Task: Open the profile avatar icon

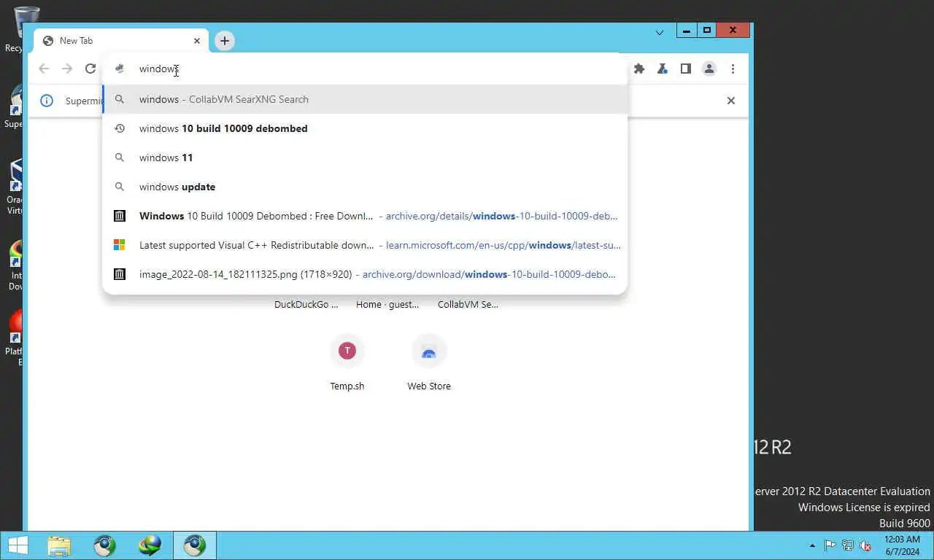Action: coord(709,69)
